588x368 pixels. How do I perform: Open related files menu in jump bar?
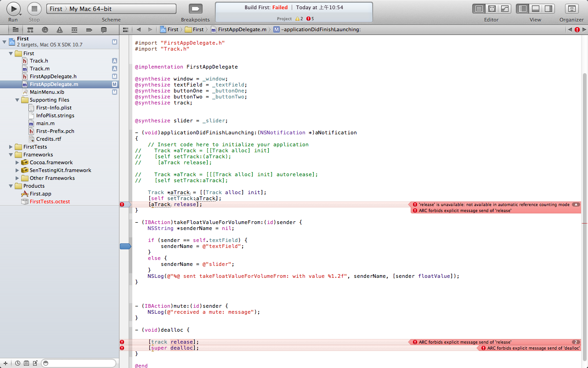(x=125, y=29)
